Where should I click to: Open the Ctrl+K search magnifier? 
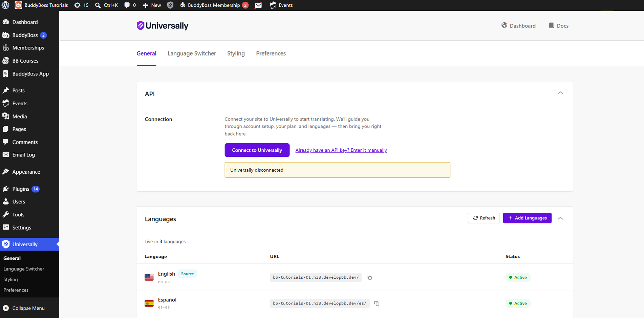(98, 5)
